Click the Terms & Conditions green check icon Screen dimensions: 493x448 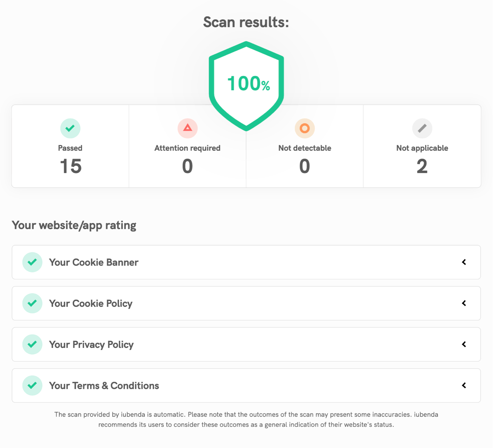[32, 385]
